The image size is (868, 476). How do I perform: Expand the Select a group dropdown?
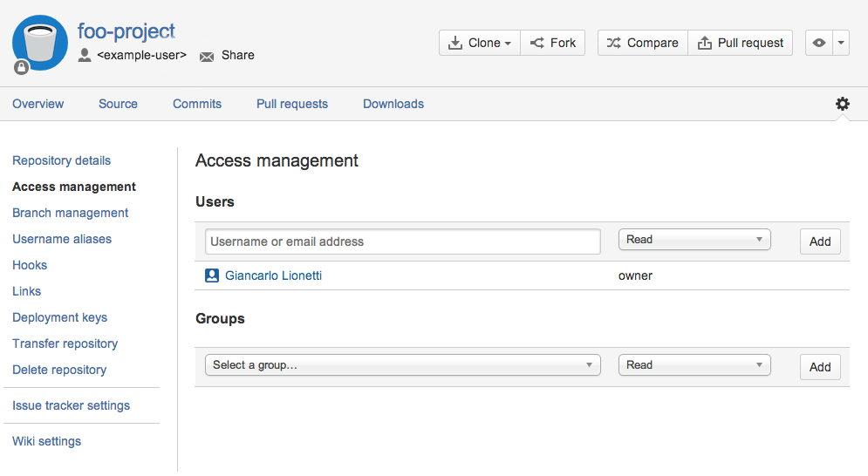[x=402, y=365]
